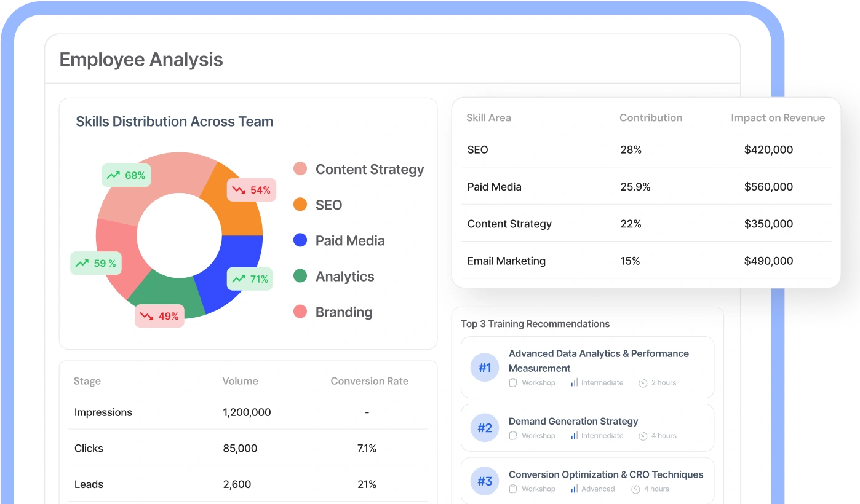Click Intermediate level icon under Advanced Data Analytics

pyautogui.click(x=574, y=382)
